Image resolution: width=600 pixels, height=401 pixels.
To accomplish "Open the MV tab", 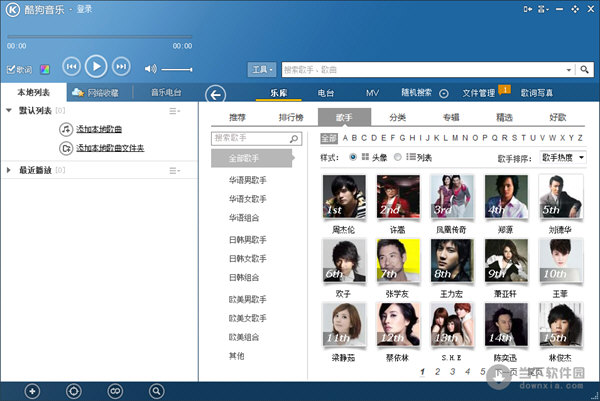I will coord(372,93).
